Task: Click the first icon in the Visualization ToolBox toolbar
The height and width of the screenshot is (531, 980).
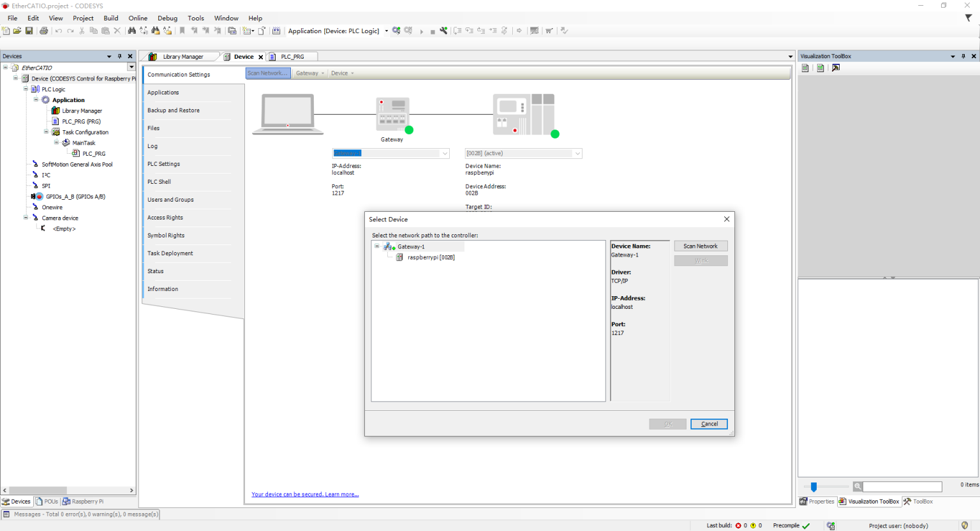Action: 805,68
